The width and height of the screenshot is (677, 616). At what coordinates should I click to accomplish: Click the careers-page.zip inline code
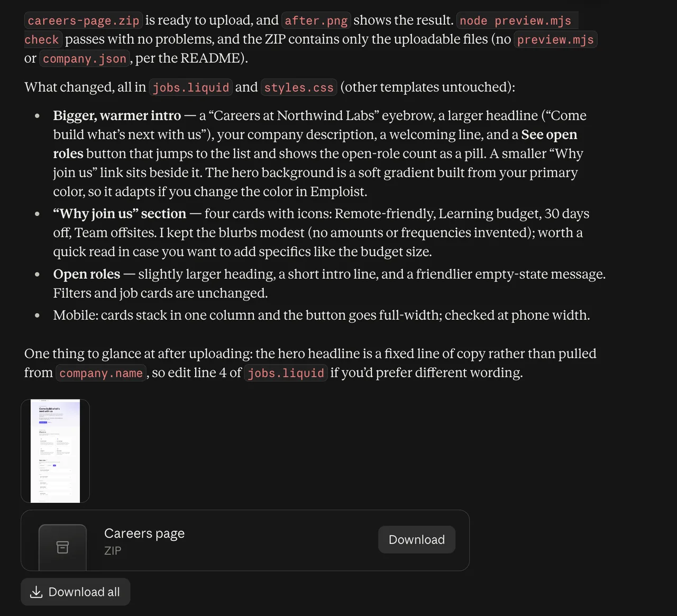pyautogui.click(x=84, y=21)
